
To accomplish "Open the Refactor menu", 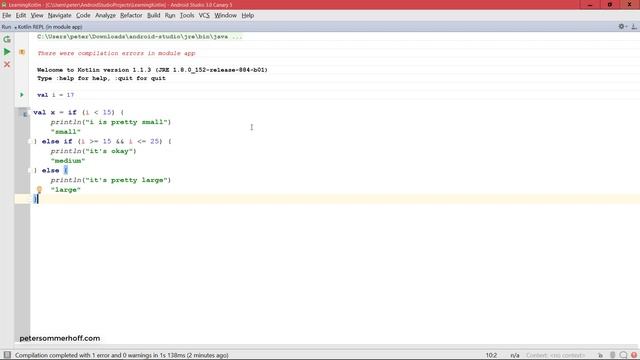I will (x=131, y=16).
